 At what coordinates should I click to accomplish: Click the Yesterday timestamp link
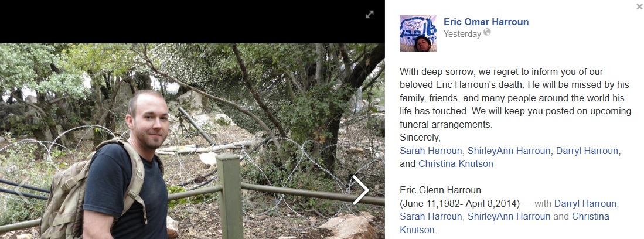tap(462, 33)
